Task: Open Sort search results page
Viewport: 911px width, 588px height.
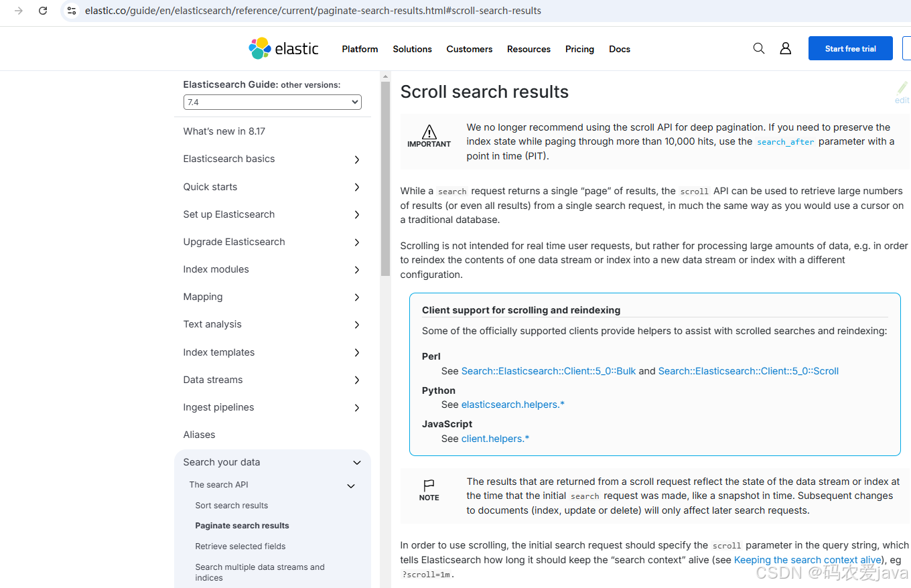Action: pyautogui.click(x=232, y=506)
